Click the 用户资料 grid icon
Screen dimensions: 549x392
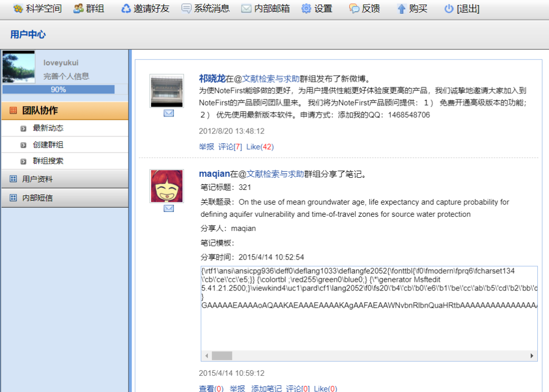13,179
